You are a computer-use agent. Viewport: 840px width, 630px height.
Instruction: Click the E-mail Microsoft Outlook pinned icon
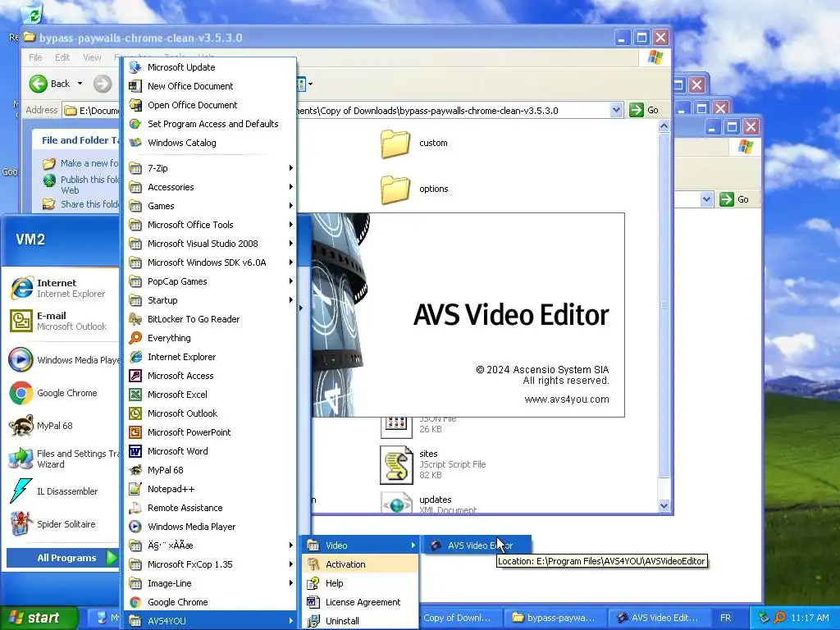click(21, 321)
